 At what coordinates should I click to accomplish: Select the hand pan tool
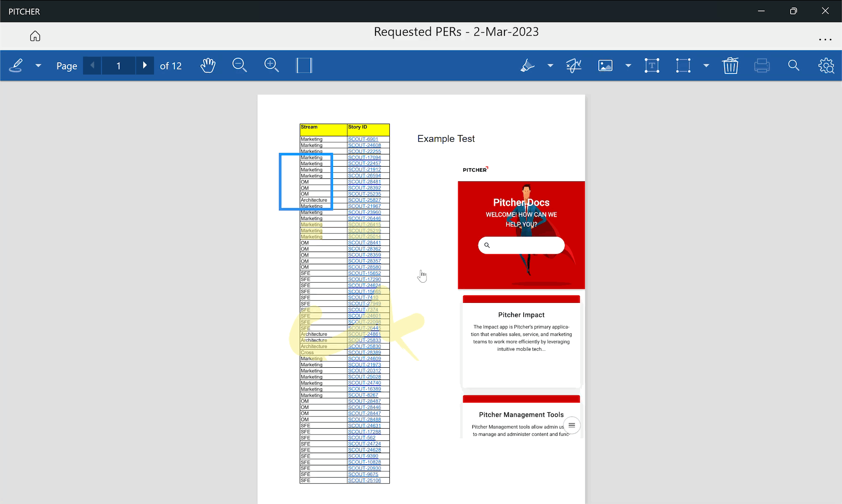coord(208,66)
